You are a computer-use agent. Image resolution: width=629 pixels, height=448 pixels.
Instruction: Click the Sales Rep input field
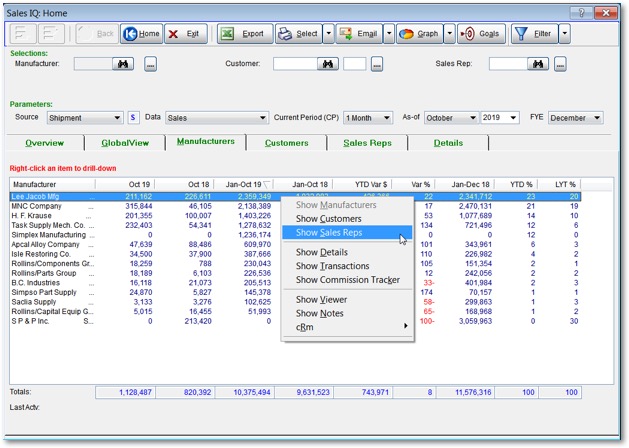tap(508, 64)
